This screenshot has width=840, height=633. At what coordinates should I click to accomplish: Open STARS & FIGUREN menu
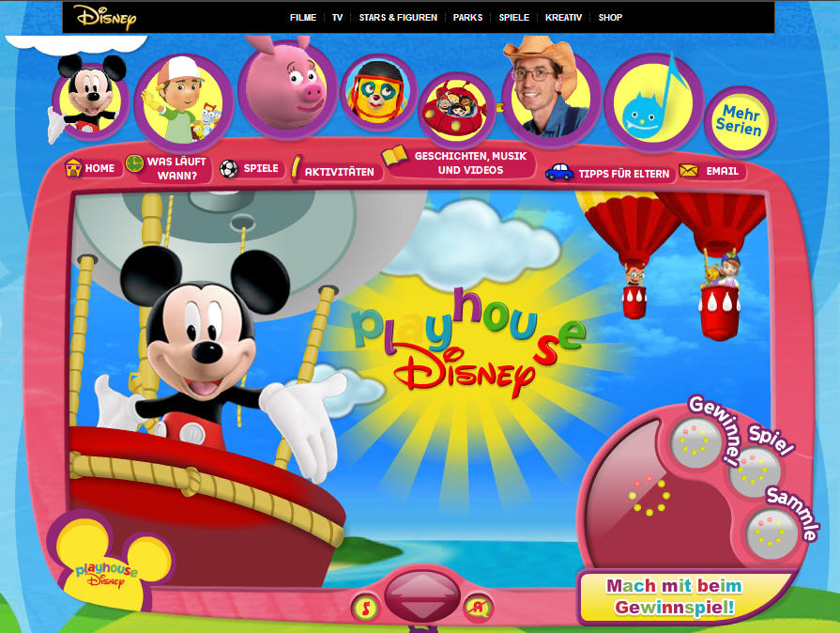coord(398,17)
